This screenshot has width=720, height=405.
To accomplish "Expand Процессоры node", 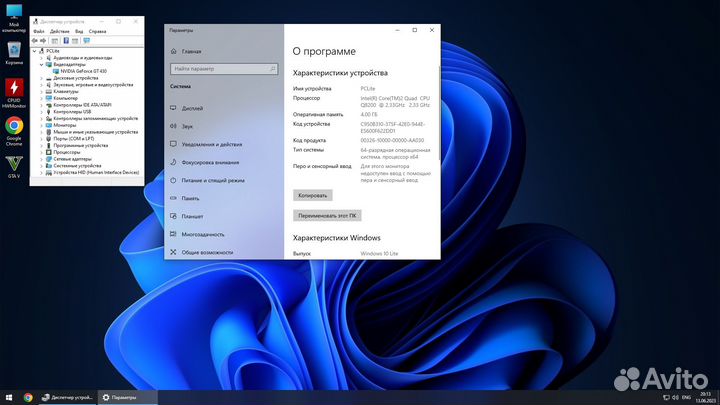I will pyautogui.click(x=41, y=152).
